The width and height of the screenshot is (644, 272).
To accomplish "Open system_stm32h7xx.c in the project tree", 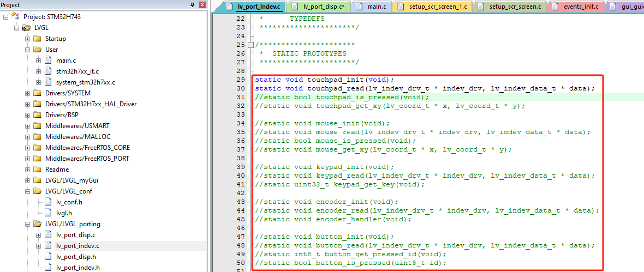I will (x=86, y=82).
